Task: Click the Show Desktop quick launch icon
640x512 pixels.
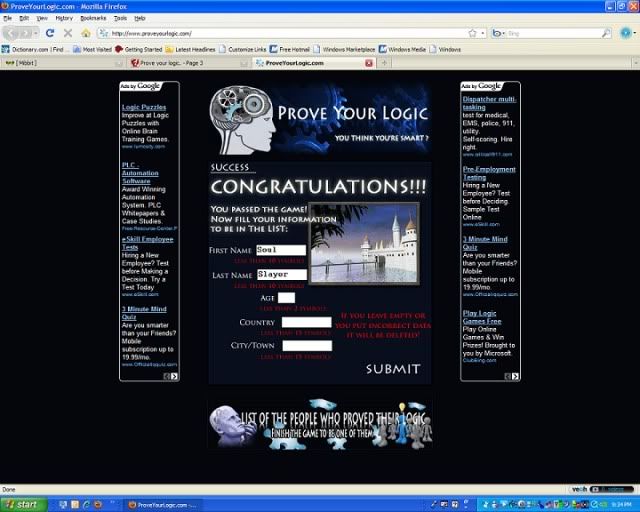Action: [63, 505]
